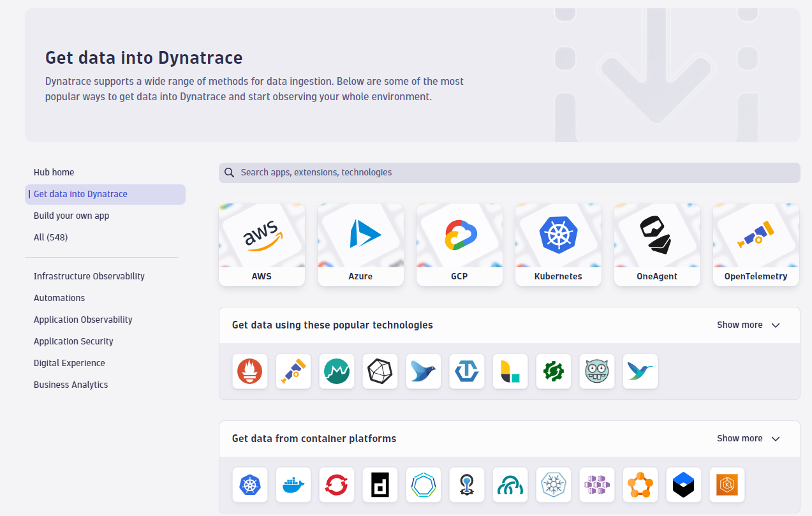Select the Telegraf blue hexagon T icon
This screenshot has width=812, height=516.
click(467, 371)
